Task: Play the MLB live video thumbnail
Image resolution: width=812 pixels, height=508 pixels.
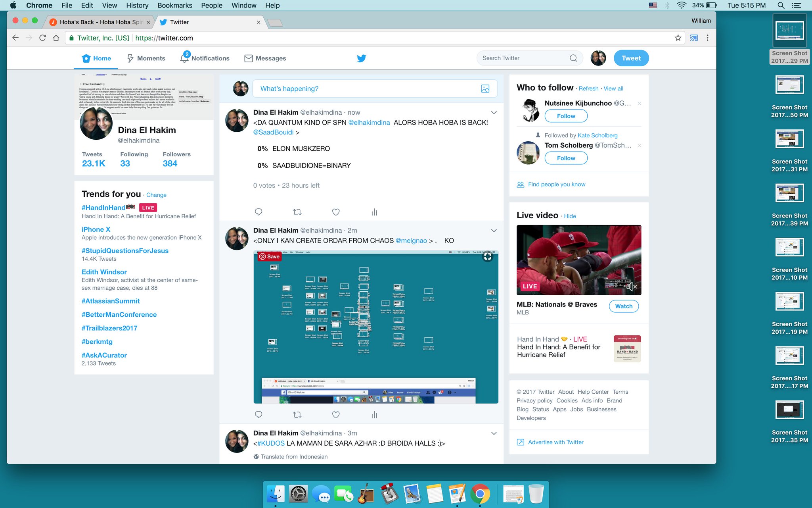Action: (x=579, y=260)
